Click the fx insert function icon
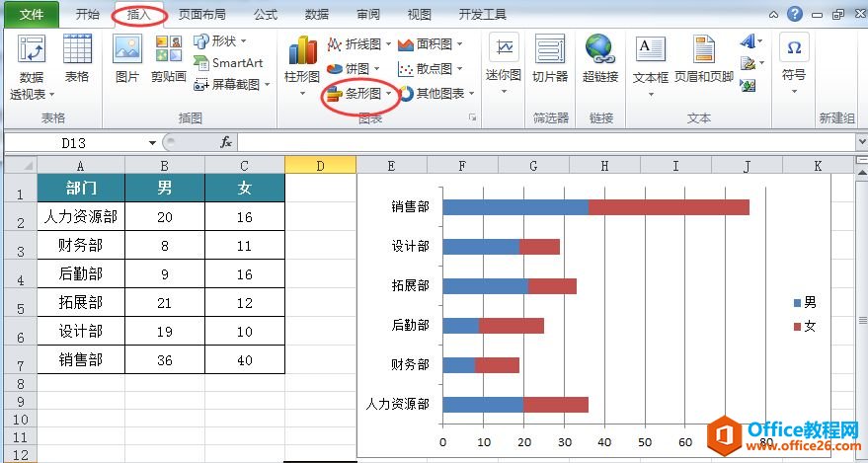868x463 pixels. pyautogui.click(x=226, y=143)
